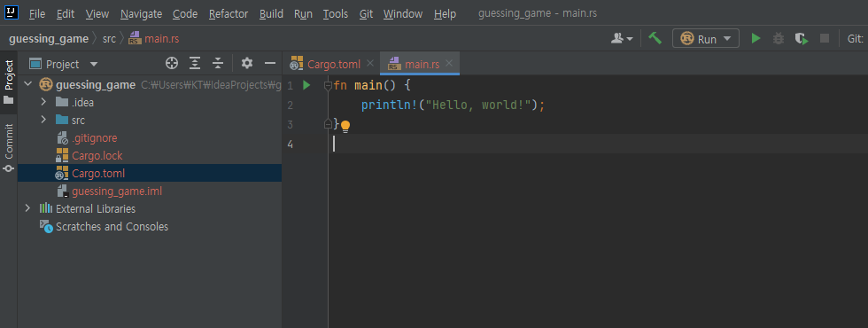Close the Cargo.toml editor tab

370,64
